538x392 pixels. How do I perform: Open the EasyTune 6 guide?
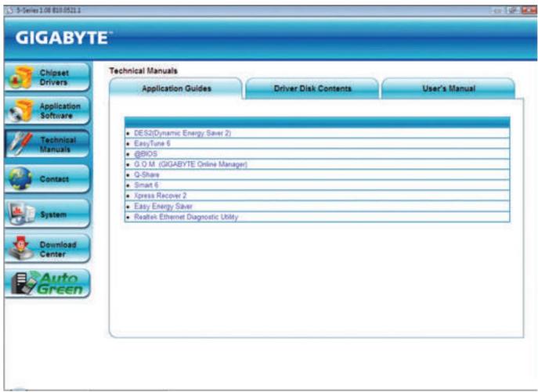click(x=152, y=143)
